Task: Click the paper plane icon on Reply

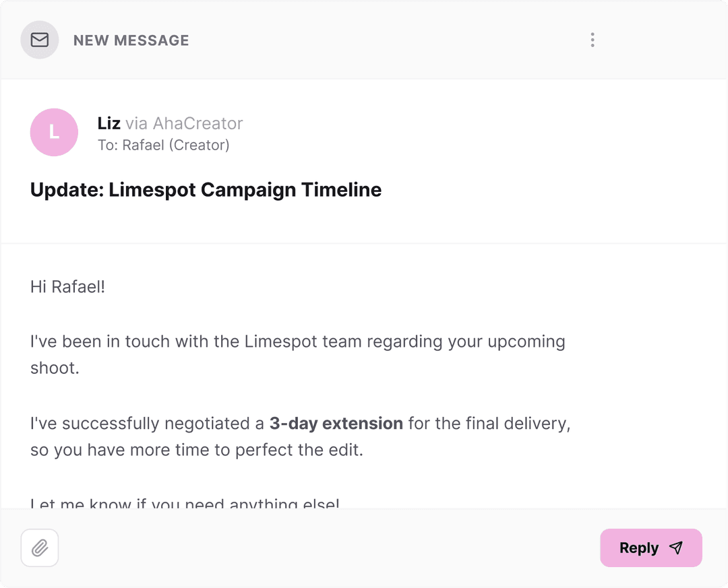Action: point(676,548)
